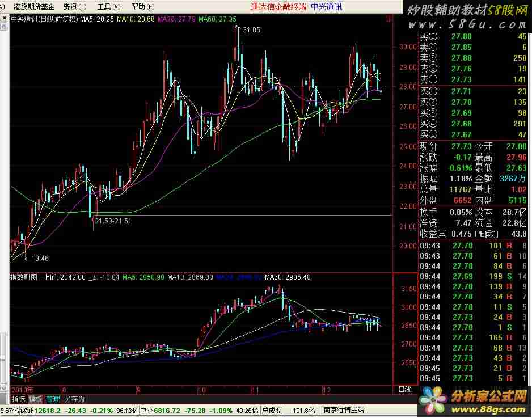
Task: Click the small tool icon under the X
Action: [4, 26]
